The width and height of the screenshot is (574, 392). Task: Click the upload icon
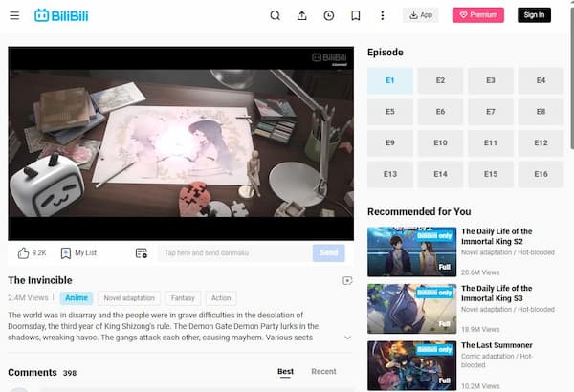(302, 15)
